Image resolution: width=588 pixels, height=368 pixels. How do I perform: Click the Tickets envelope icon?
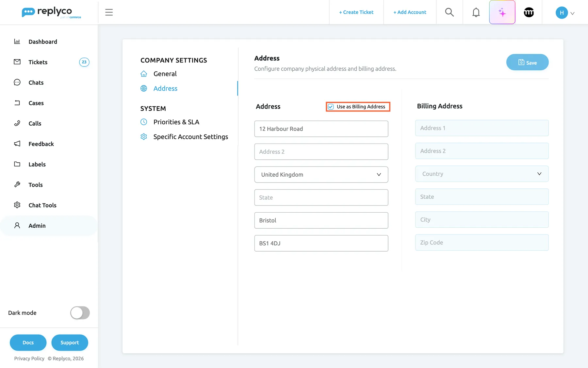[x=17, y=62]
